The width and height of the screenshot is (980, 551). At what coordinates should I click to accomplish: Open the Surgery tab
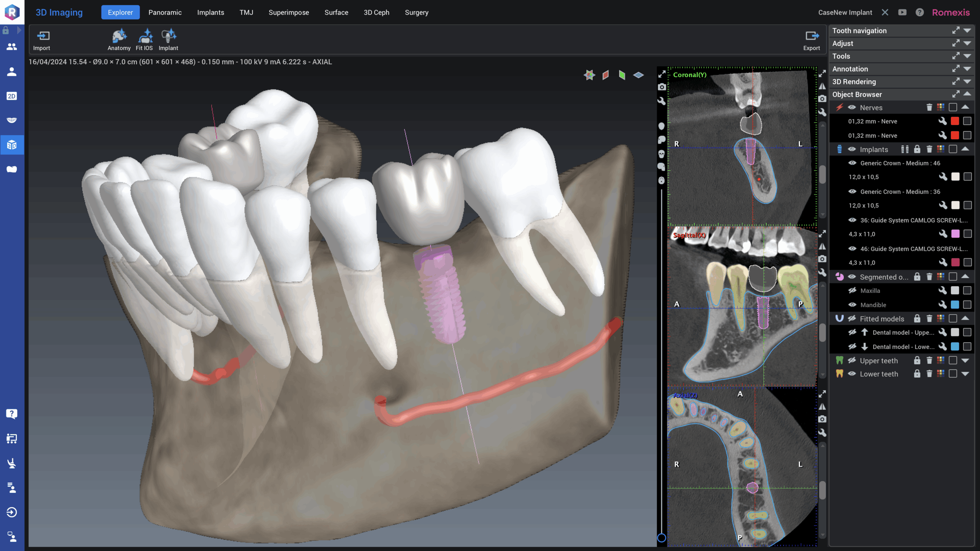(416, 12)
